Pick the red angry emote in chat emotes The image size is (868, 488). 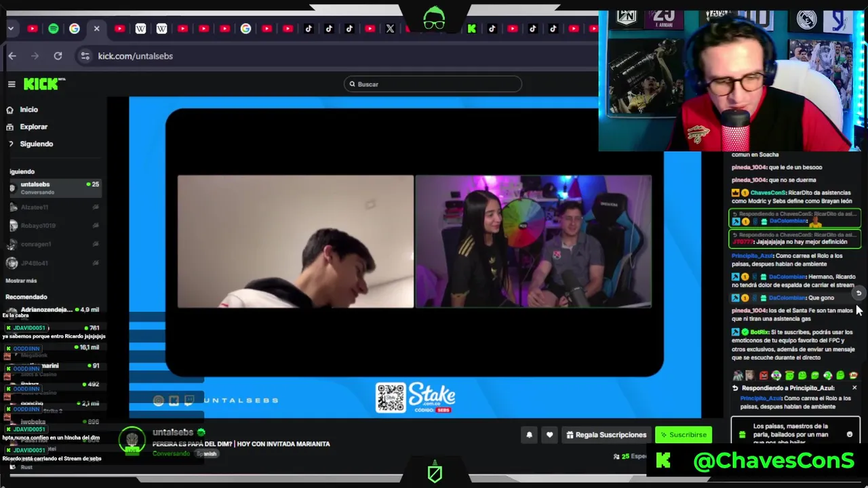764,375
